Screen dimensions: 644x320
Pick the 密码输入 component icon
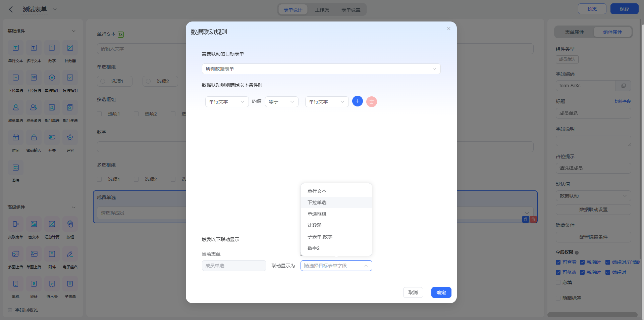click(34, 137)
